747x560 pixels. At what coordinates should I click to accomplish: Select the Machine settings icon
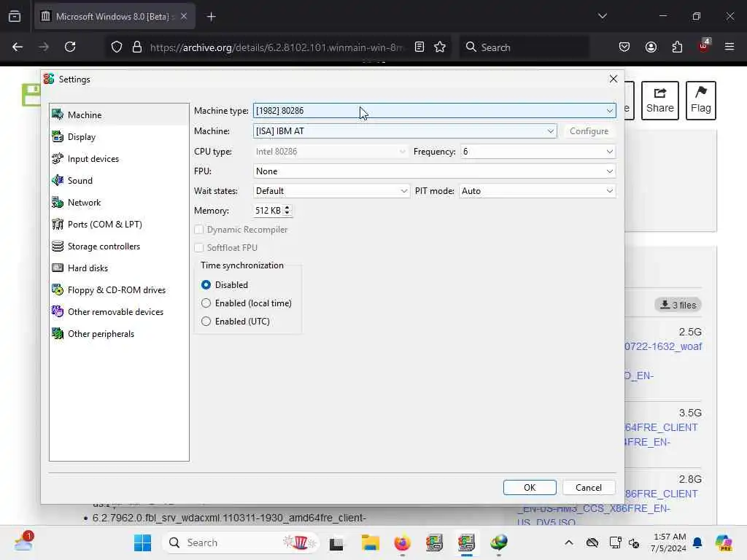click(58, 114)
